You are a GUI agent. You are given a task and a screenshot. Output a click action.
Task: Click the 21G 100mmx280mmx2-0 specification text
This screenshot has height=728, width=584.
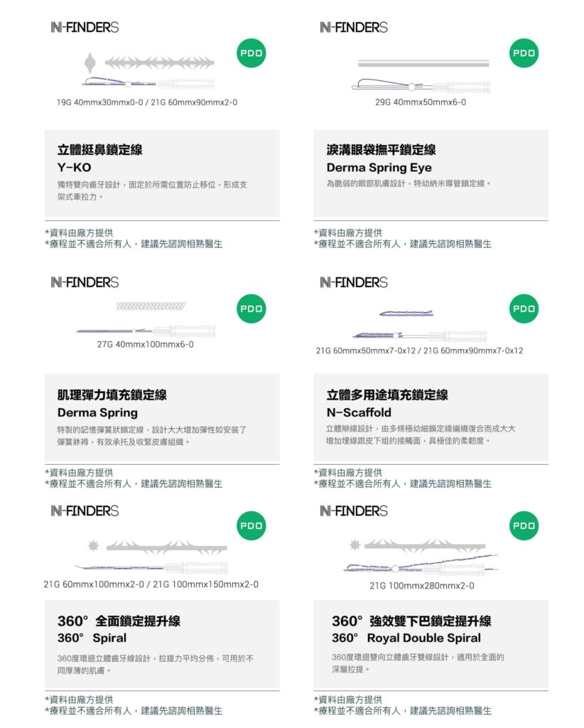pyautogui.click(x=421, y=586)
